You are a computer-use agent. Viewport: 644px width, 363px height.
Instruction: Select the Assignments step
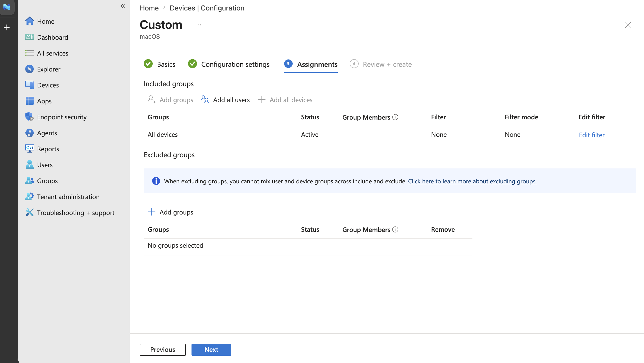click(311, 64)
